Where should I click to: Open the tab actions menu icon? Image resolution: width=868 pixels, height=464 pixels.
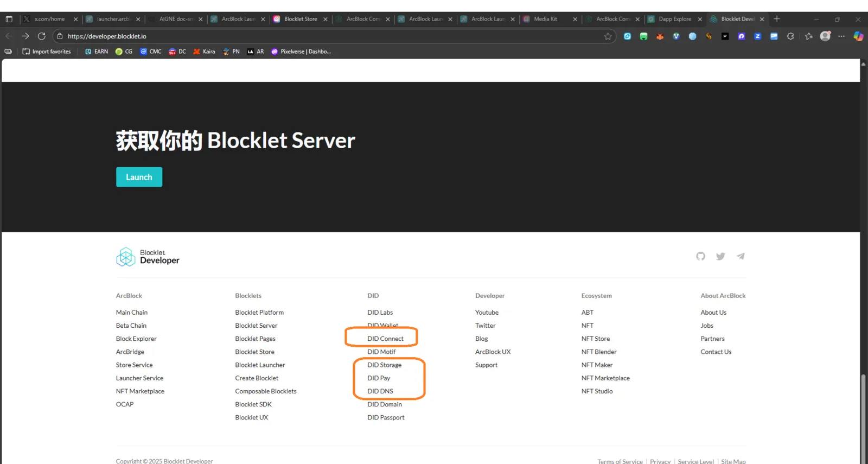pyautogui.click(x=9, y=19)
